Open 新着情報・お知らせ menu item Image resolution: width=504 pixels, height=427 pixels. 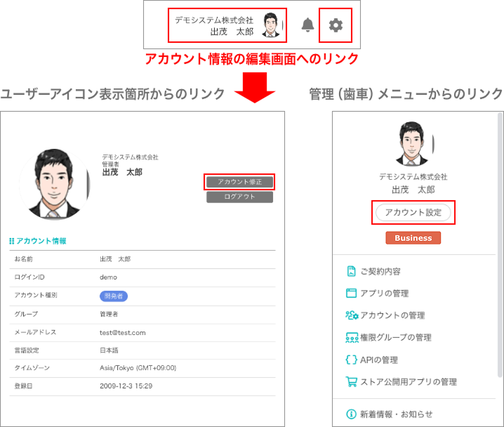point(396,414)
